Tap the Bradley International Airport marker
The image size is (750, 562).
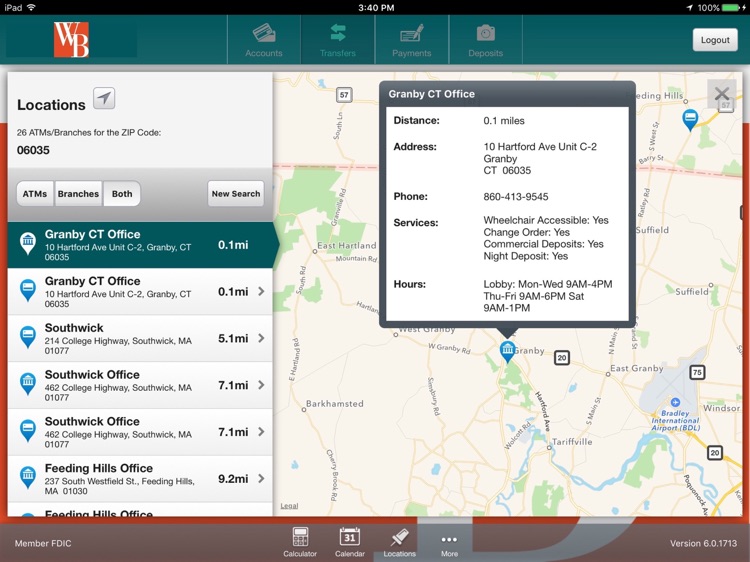[675, 402]
